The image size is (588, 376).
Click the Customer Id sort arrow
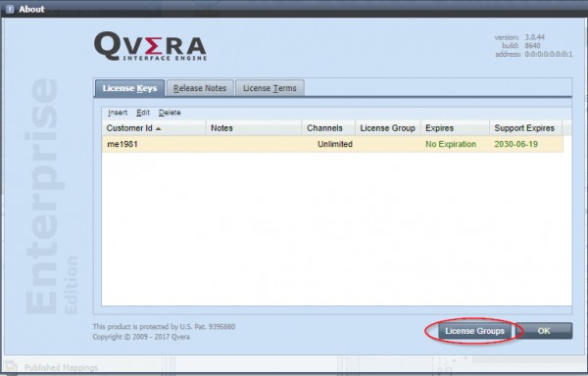(158, 128)
